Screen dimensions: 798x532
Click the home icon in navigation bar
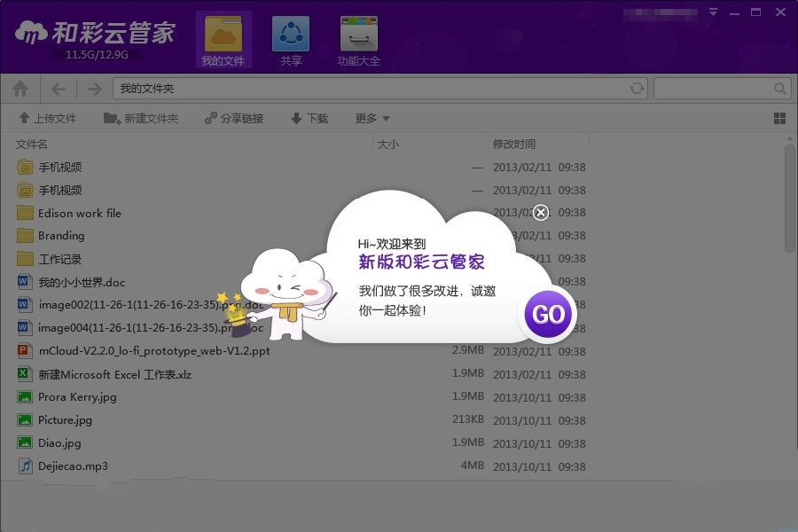[x=20, y=88]
